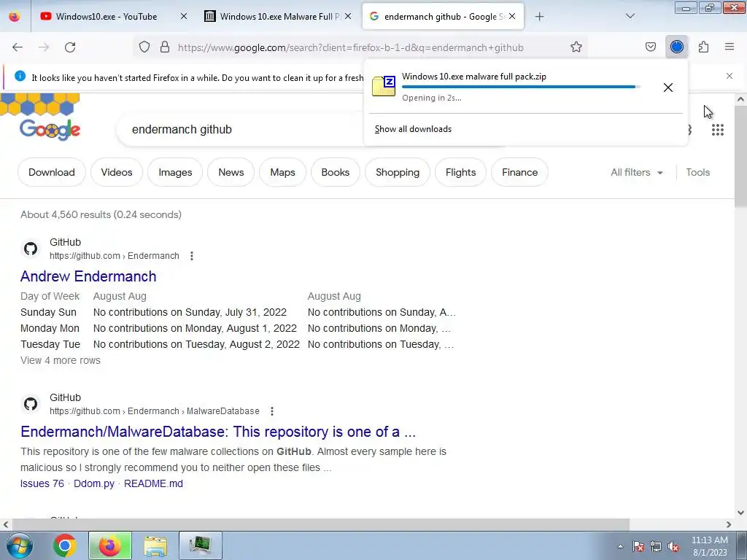Filter results by Shopping chip
Viewport: 747px width, 560px height.
click(x=398, y=172)
